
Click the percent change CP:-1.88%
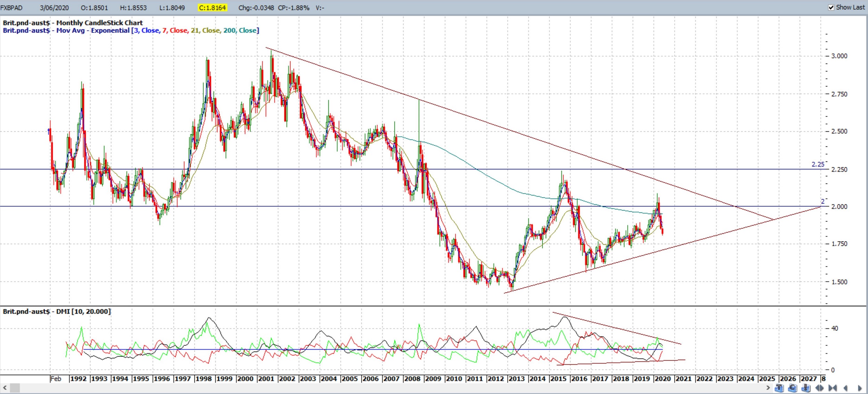coord(294,8)
